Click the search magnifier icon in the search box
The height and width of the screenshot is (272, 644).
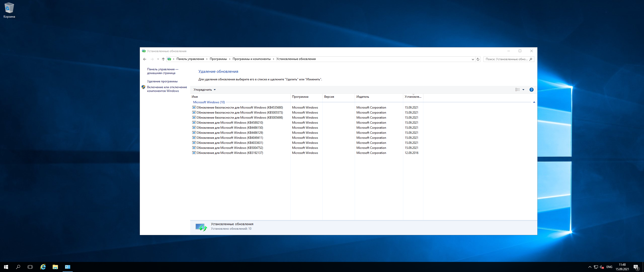531,59
